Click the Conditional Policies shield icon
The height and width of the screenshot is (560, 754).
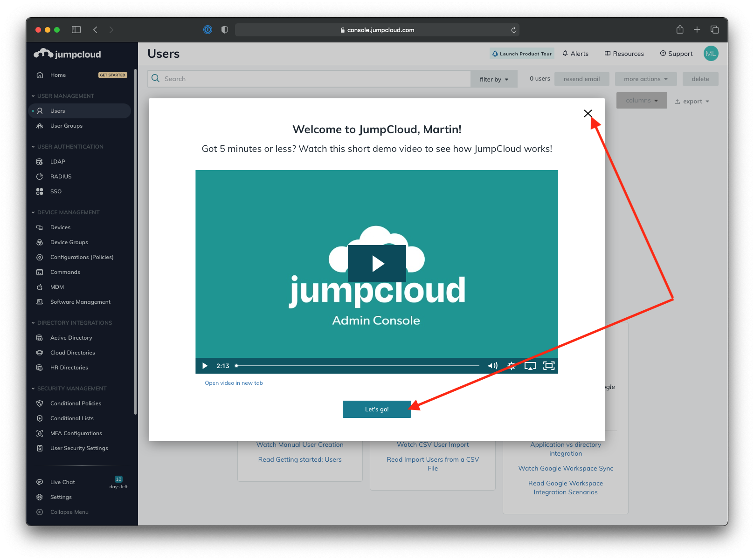tap(40, 403)
